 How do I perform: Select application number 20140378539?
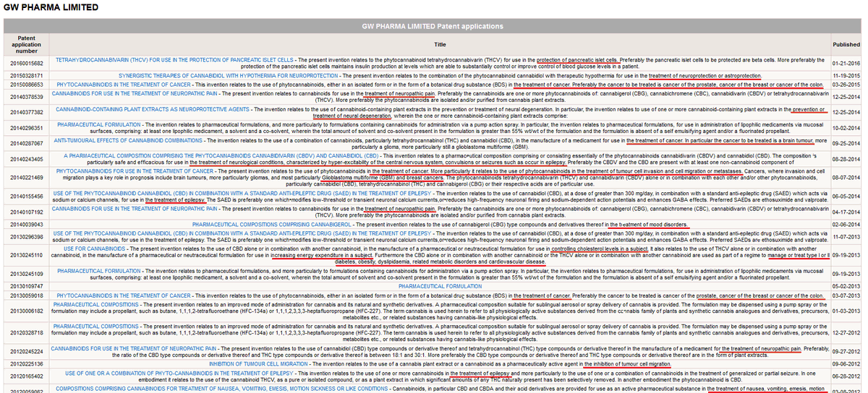tap(27, 97)
